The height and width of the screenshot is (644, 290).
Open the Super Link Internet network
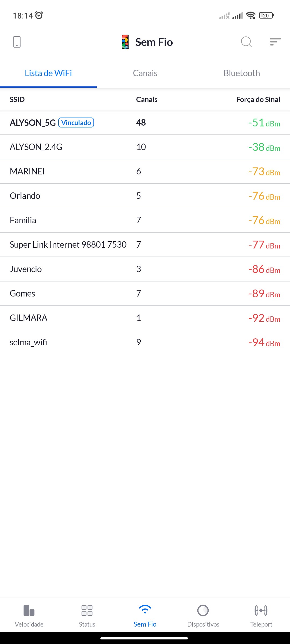tap(68, 245)
